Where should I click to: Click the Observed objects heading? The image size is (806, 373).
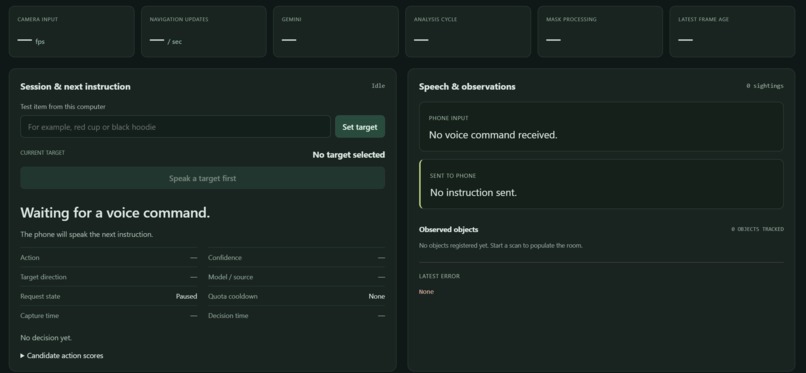pyautogui.click(x=448, y=229)
